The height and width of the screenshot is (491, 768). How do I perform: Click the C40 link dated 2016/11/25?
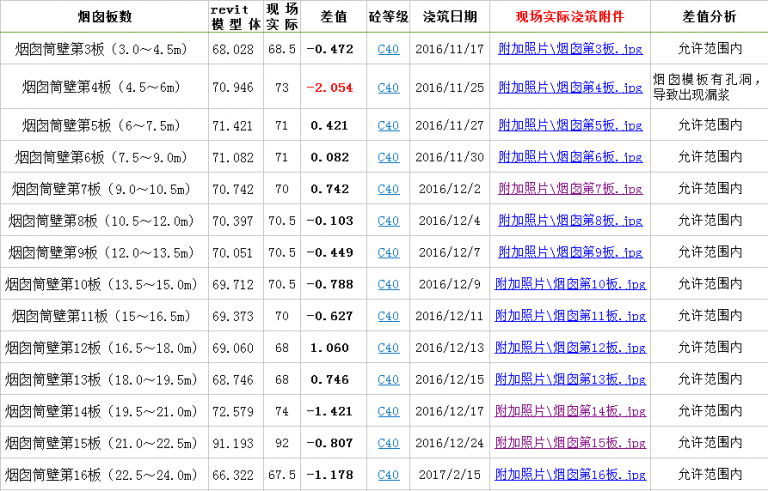[x=388, y=88]
